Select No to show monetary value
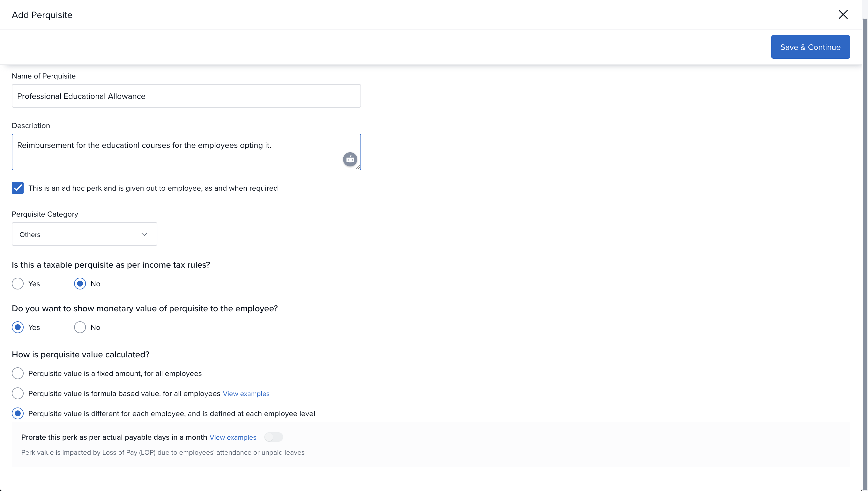The height and width of the screenshot is (491, 868). tap(80, 328)
